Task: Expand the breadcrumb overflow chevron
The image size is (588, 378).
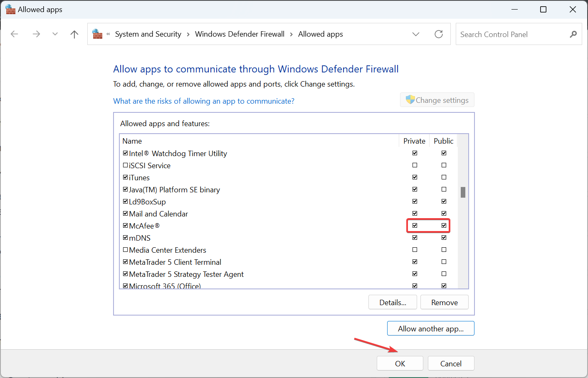Action: click(x=108, y=34)
